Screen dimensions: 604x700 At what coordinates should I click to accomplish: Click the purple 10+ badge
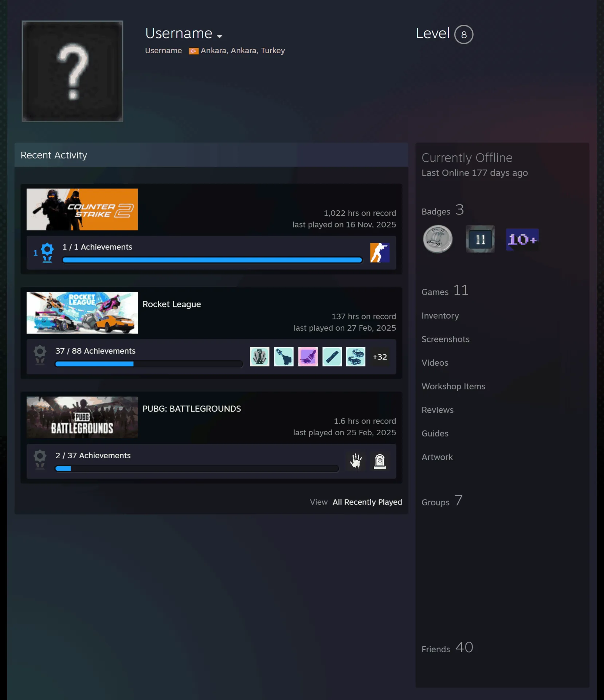pyautogui.click(x=522, y=240)
